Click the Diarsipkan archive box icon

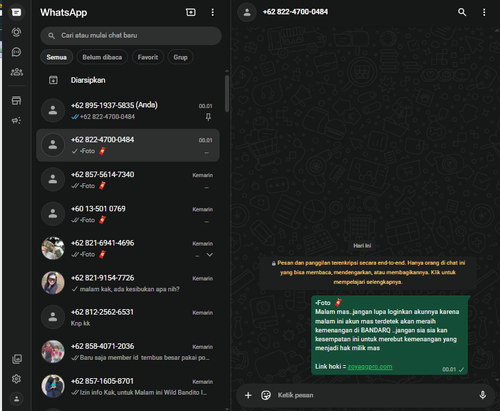53,80
